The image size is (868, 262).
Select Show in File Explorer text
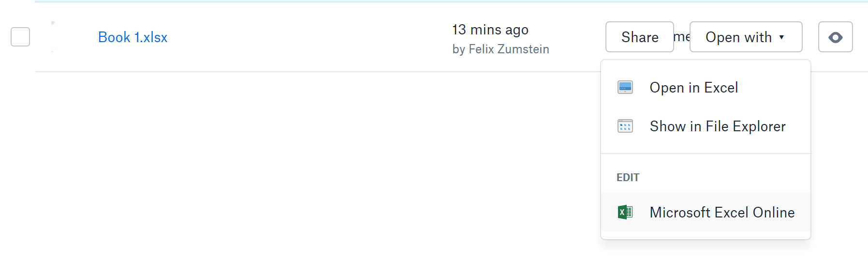(x=717, y=126)
